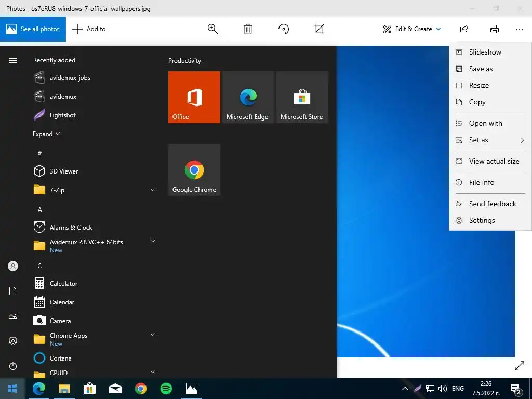Choose Save as in the menu
The width and height of the screenshot is (532, 399).
[x=490, y=69]
